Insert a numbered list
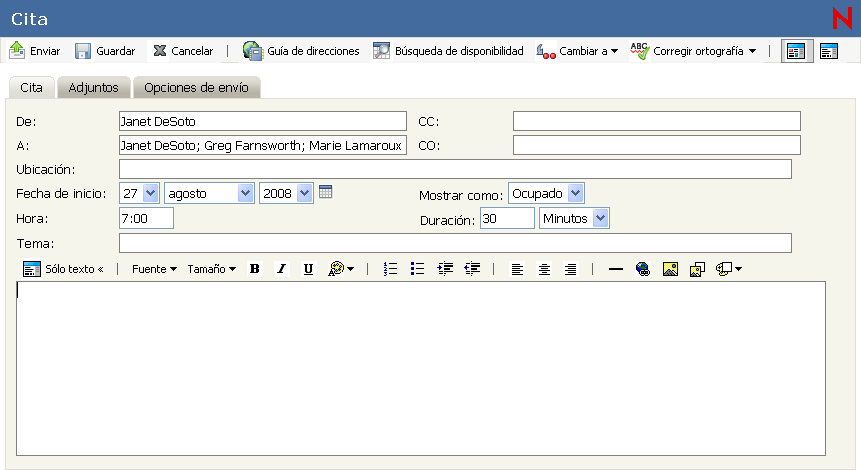861x470 pixels. click(x=390, y=269)
